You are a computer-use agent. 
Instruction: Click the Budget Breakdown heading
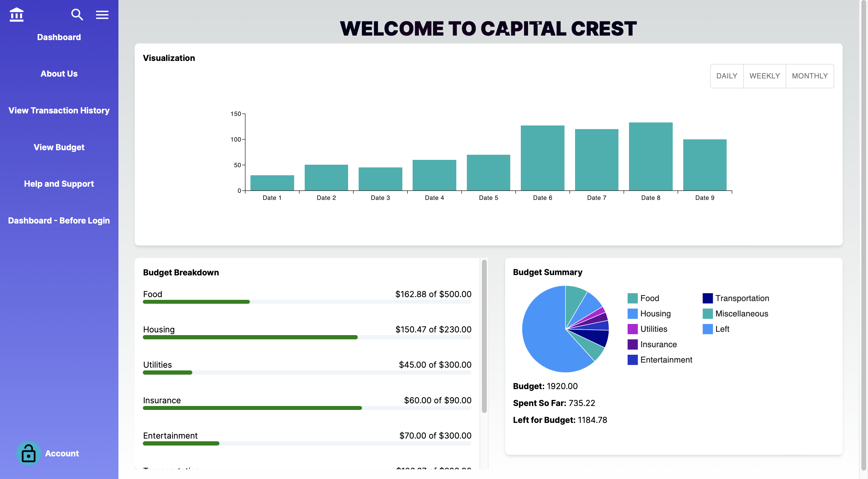point(181,272)
